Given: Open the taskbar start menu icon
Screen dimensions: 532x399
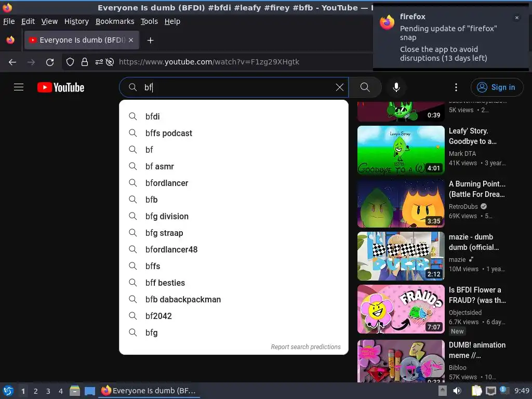Looking at the screenshot, I should pos(8,391).
